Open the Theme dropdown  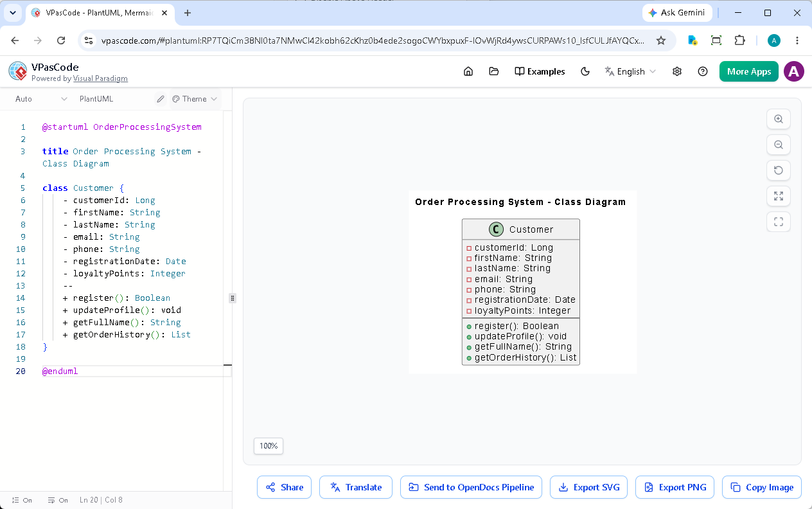point(195,99)
